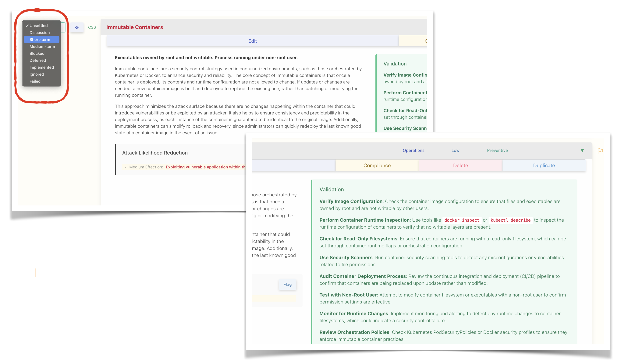Click the Operations category label
The width and height of the screenshot is (621, 364).
[413, 150]
